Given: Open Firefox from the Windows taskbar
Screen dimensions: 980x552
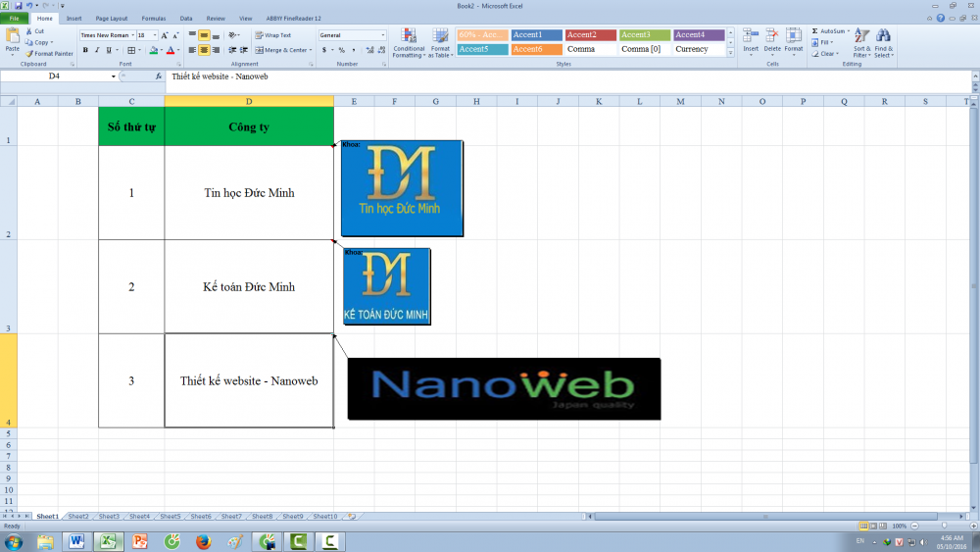Looking at the screenshot, I should (x=203, y=541).
